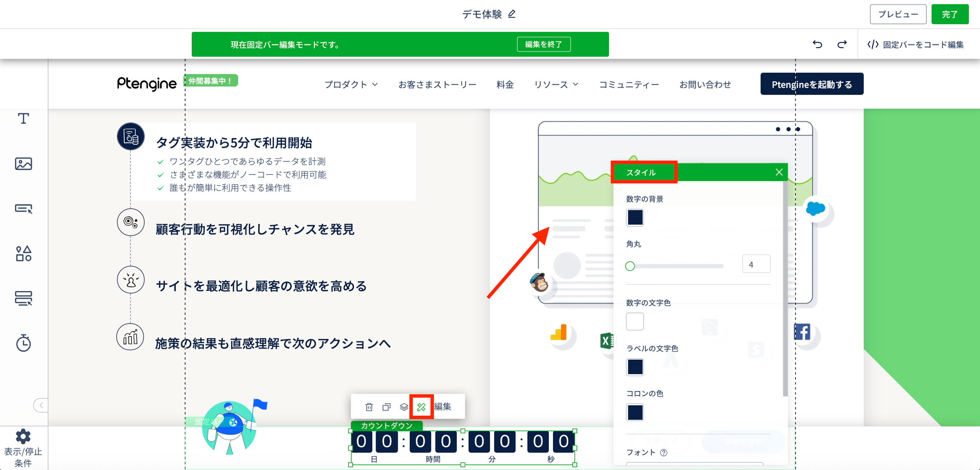Undo the last action
The image size is (980, 470).
pyautogui.click(x=817, y=44)
